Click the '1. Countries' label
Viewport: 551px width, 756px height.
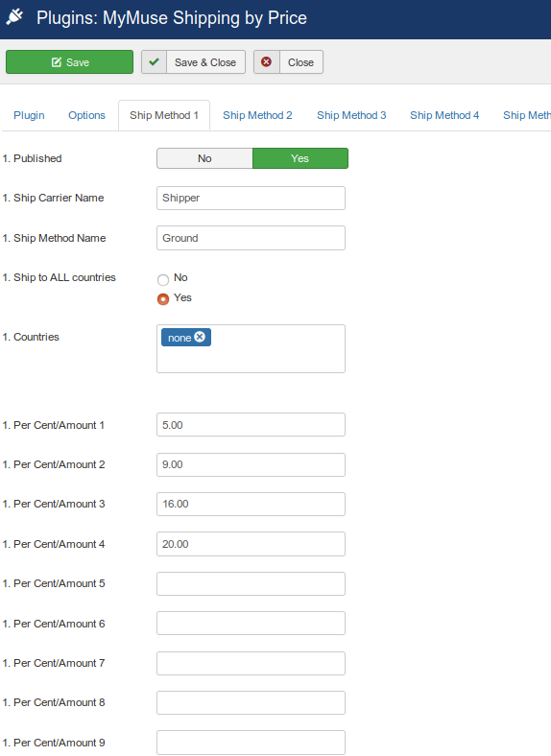[x=31, y=337]
